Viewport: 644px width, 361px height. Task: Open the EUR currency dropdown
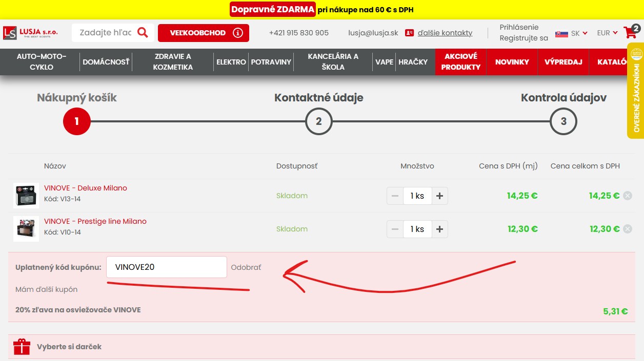[607, 33]
